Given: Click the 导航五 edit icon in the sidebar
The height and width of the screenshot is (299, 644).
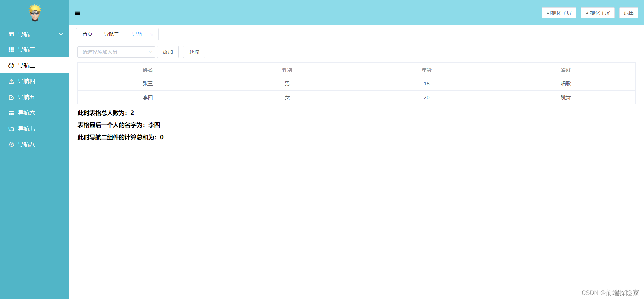Looking at the screenshot, I should coord(11,97).
